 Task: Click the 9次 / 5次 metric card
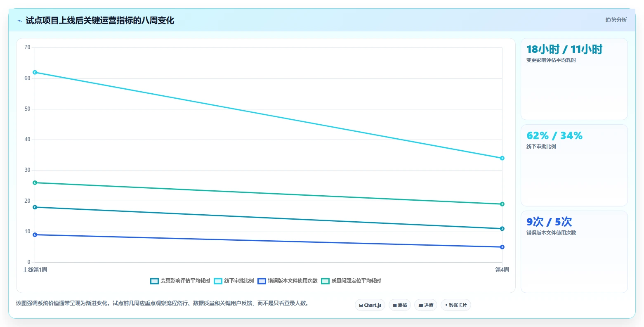pos(574,252)
